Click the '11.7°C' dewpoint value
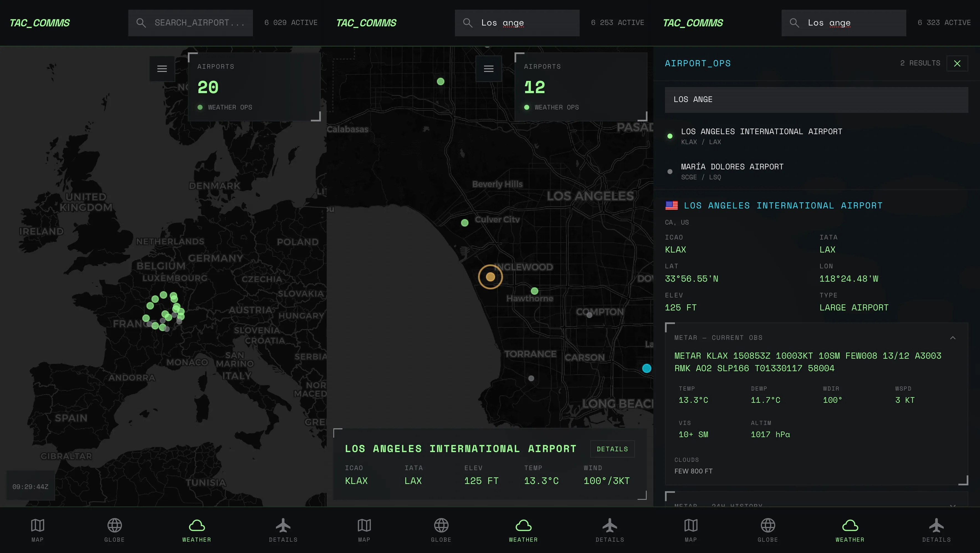This screenshot has height=553, width=980. [766, 400]
